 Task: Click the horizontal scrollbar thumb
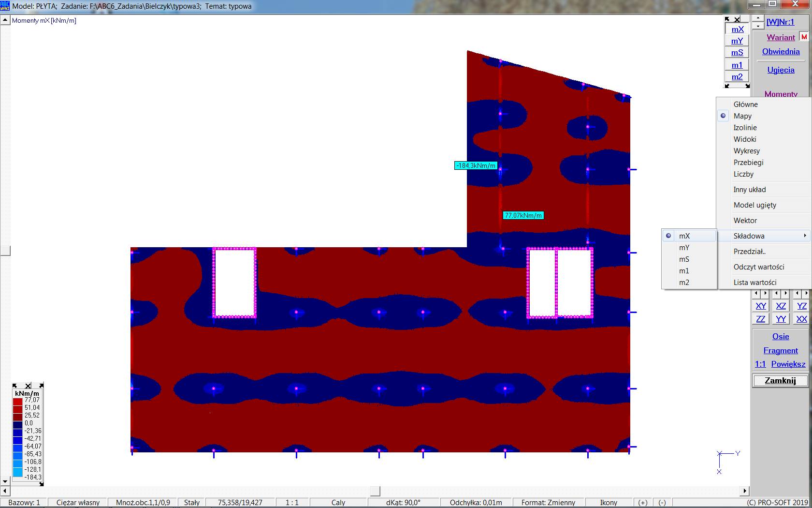point(375,491)
